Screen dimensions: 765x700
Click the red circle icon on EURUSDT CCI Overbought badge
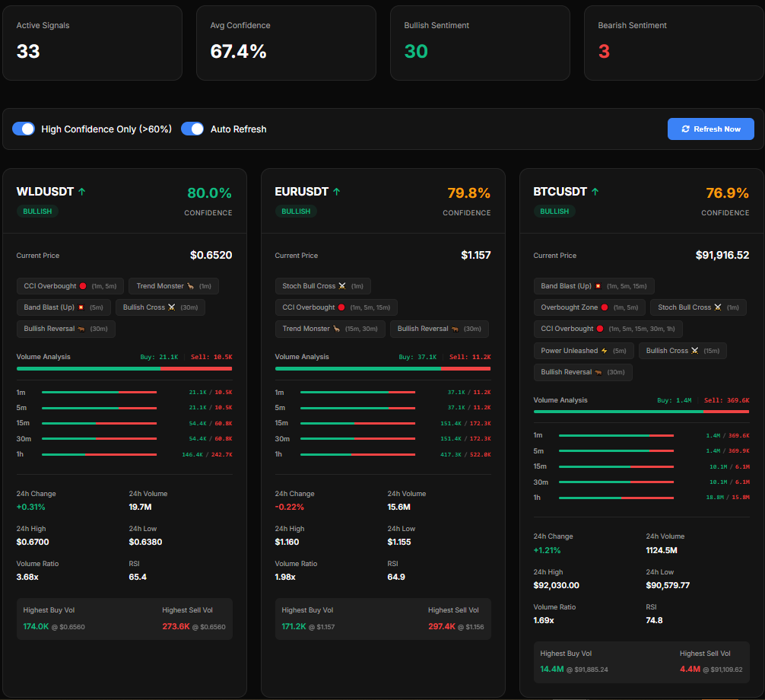(342, 308)
